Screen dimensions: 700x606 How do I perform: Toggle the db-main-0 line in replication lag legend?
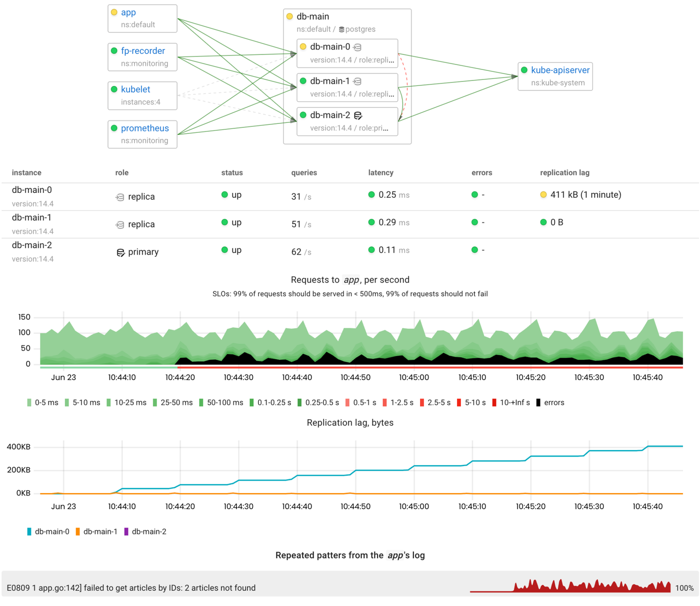coord(28,531)
